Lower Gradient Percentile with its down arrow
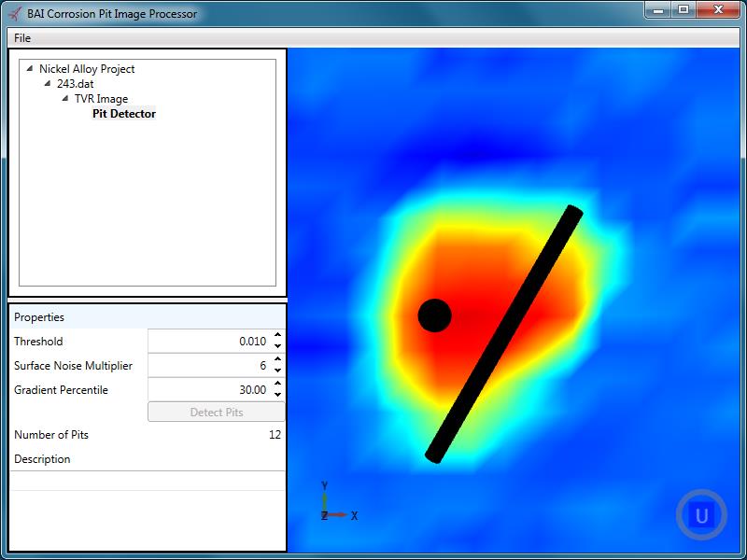Screen dimensions: 747x560 pos(278,393)
